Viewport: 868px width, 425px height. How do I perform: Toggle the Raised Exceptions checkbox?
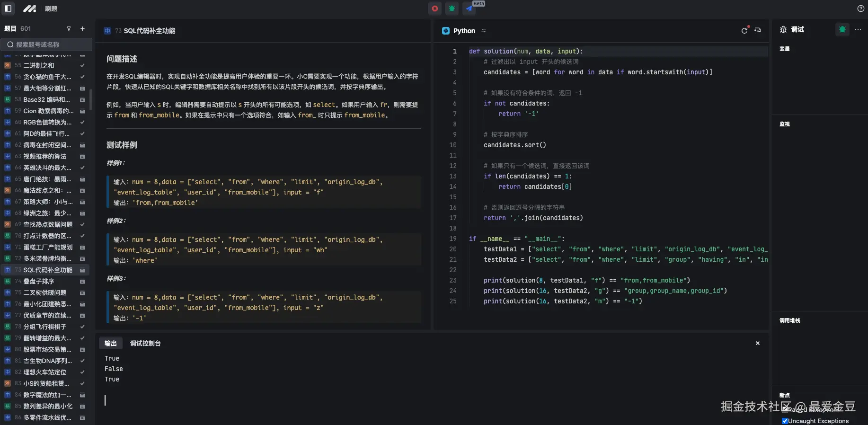(x=785, y=410)
